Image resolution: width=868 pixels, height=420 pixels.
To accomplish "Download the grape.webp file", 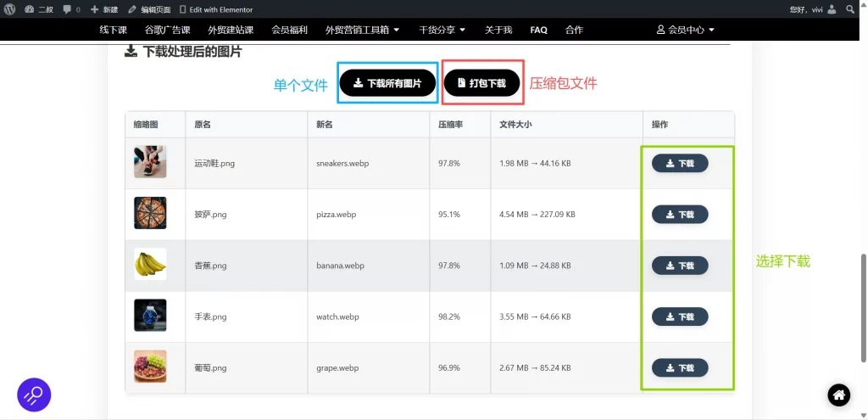I will point(680,367).
